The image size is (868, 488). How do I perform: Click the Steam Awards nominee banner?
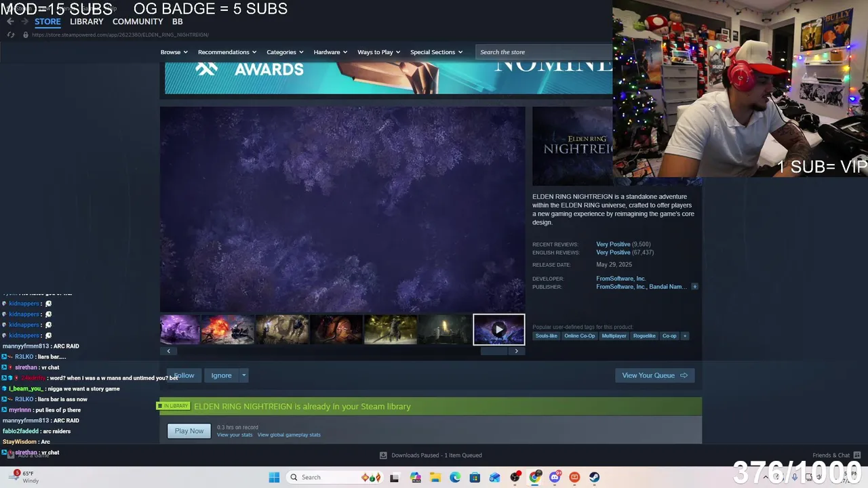(x=389, y=78)
